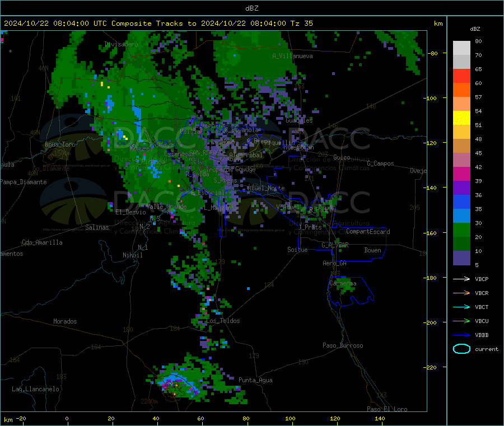Click the 'CompantEscard' map label
This screenshot has height=426, width=504.
(368, 232)
